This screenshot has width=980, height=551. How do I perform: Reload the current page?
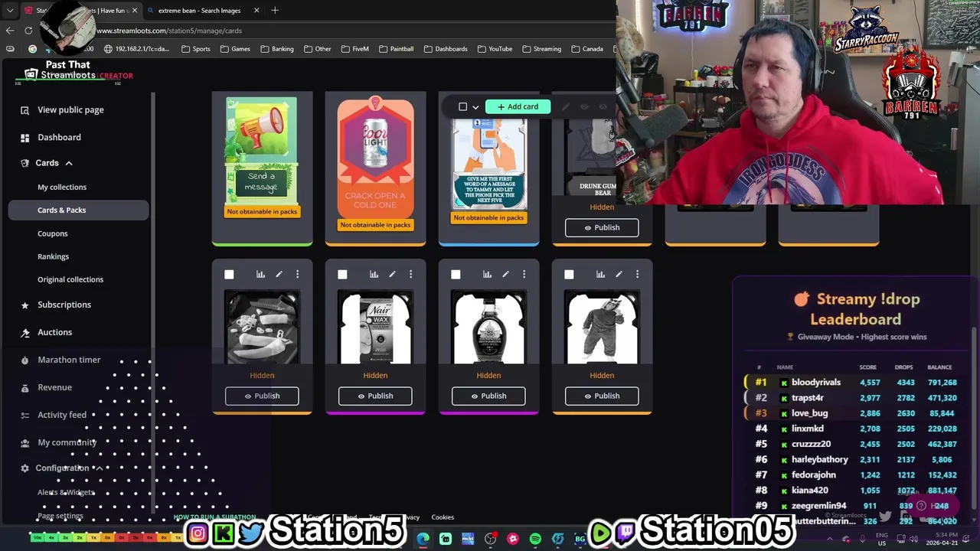(28, 31)
